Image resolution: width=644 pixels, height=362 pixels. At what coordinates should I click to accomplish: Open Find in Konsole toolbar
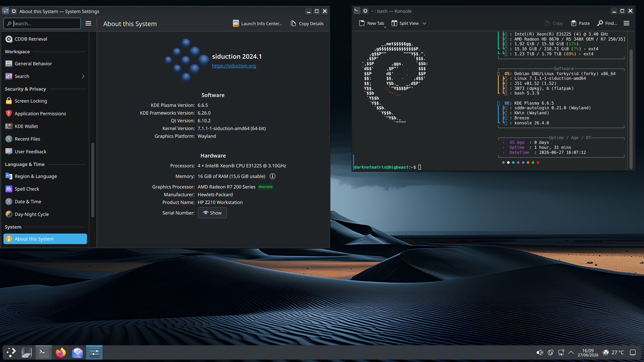607,23
